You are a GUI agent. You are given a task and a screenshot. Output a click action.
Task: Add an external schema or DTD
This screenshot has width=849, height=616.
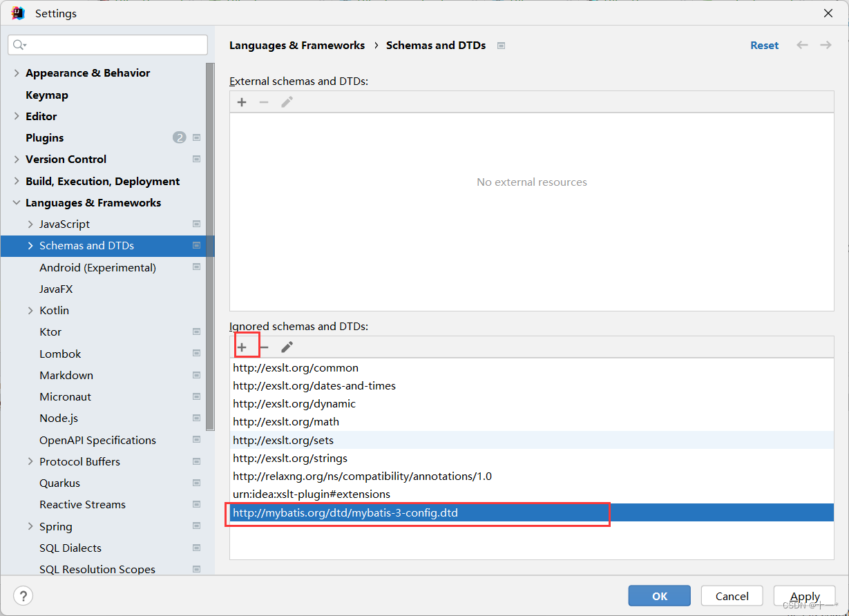[242, 102]
